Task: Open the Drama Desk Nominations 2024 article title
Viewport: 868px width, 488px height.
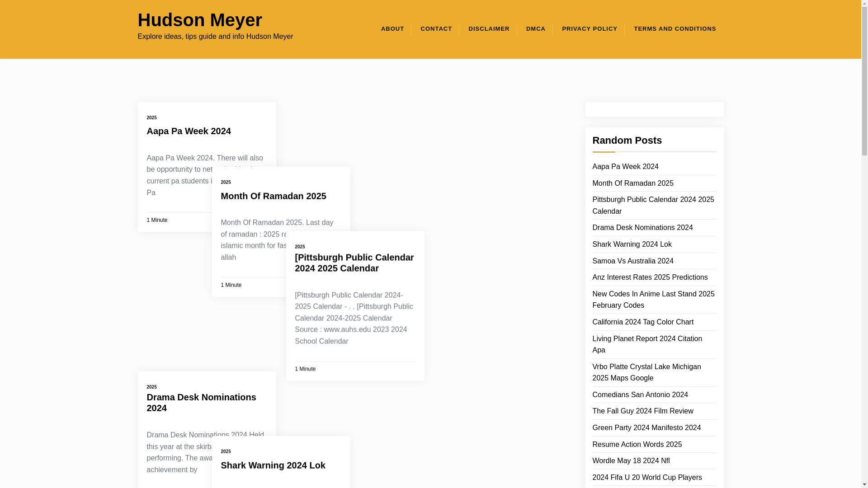Action: click(201, 403)
